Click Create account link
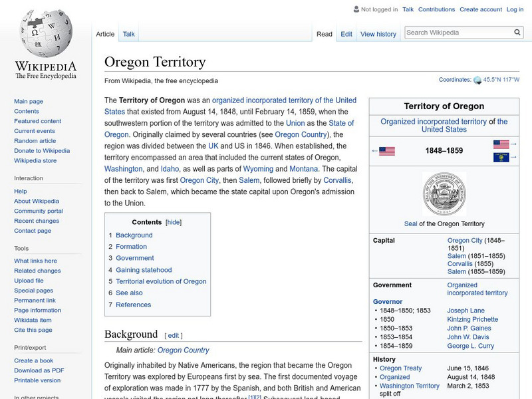Screen dimensions: 532x399 point(480,9)
